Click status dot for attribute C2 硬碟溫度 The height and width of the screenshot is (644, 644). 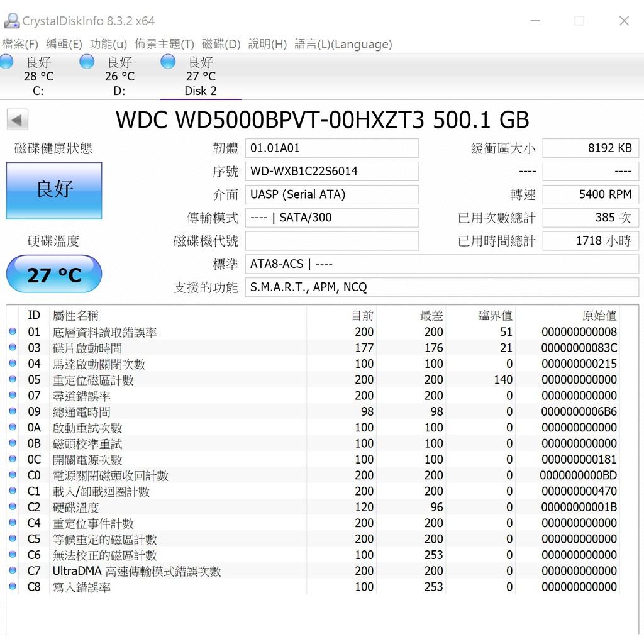click(x=12, y=508)
